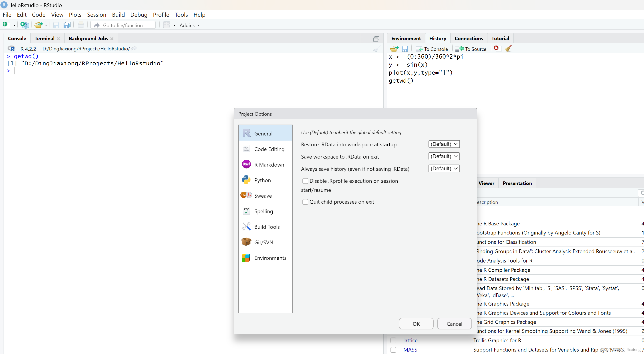
Task: Tick the lattice package checkbox
Action: point(393,340)
